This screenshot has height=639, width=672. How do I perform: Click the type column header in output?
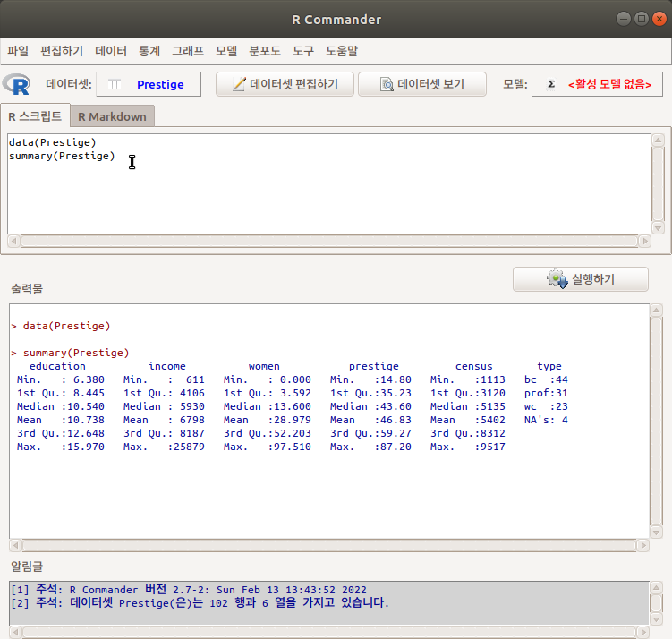(x=549, y=366)
